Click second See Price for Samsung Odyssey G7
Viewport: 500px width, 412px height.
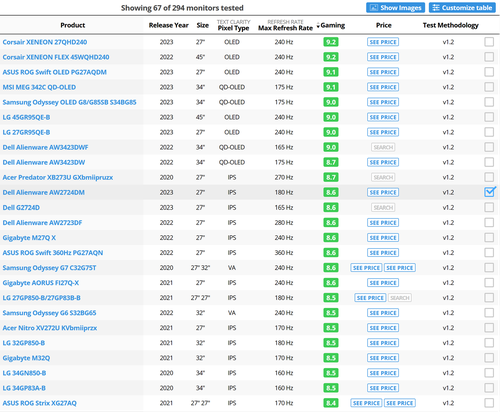coord(400,268)
